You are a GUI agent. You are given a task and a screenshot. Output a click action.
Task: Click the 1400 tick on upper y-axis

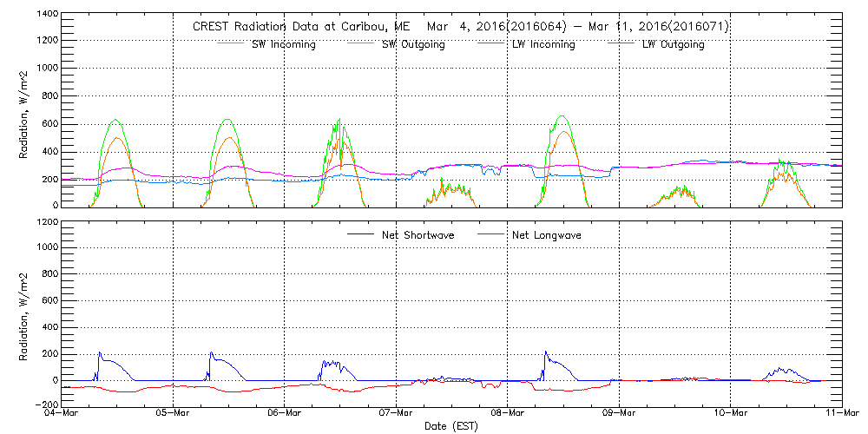pyautogui.click(x=46, y=15)
